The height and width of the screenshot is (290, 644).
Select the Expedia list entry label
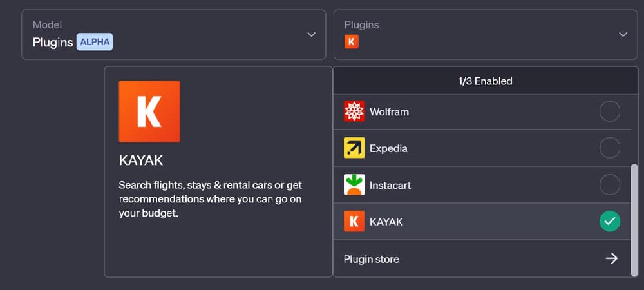pyautogui.click(x=388, y=148)
